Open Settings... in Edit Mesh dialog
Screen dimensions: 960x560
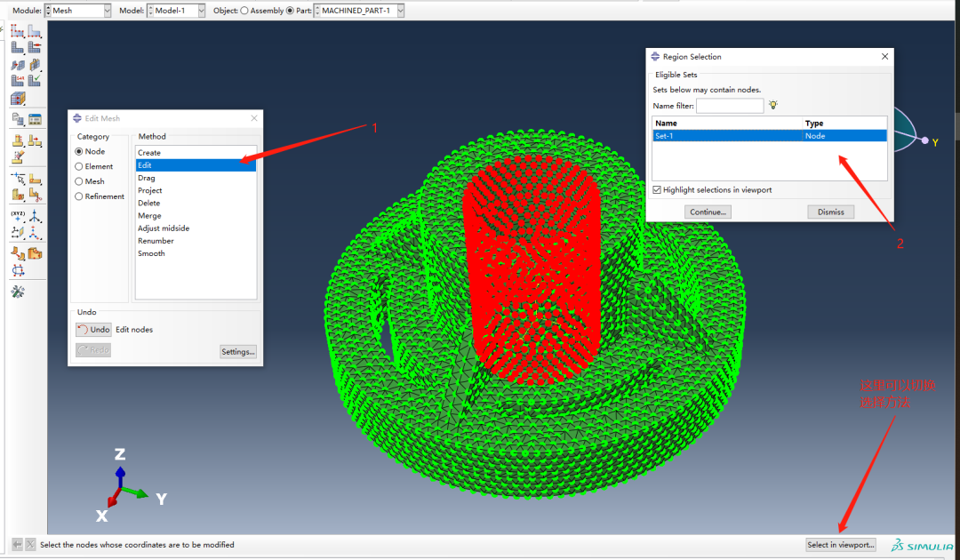pyautogui.click(x=238, y=351)
